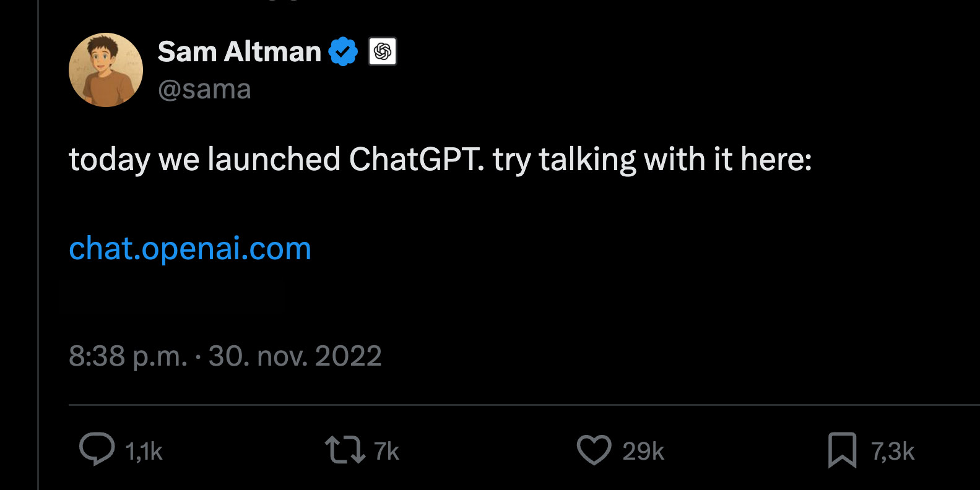Click the 7,3k bookmarks count
This screenshot has height=490, width=980.
(x=893, y=452)
